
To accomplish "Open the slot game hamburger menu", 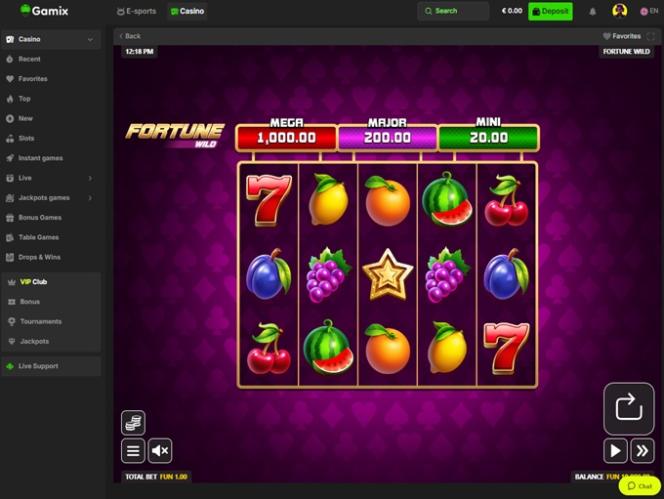I will click(x=133, y=451).
